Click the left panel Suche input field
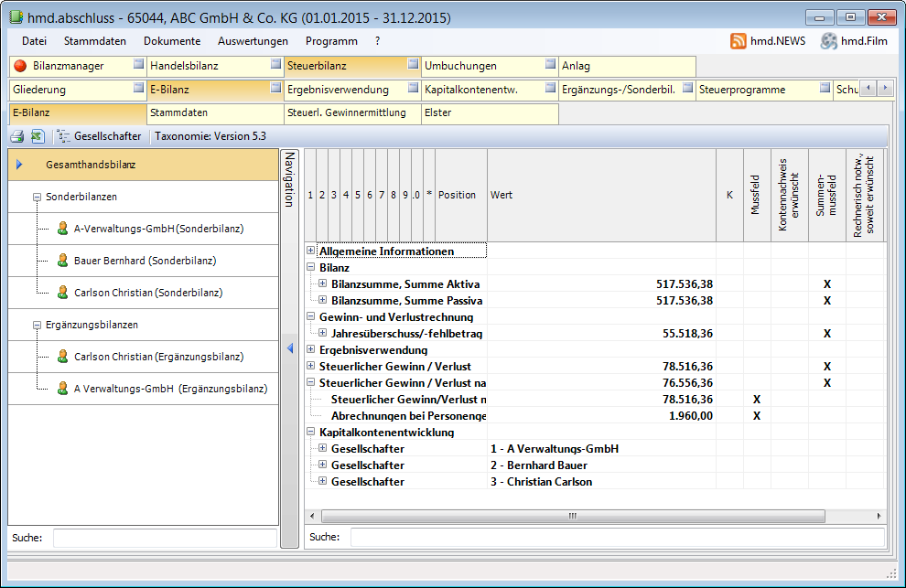The width and height of the screenshot is (906, 588). point(165,538)
